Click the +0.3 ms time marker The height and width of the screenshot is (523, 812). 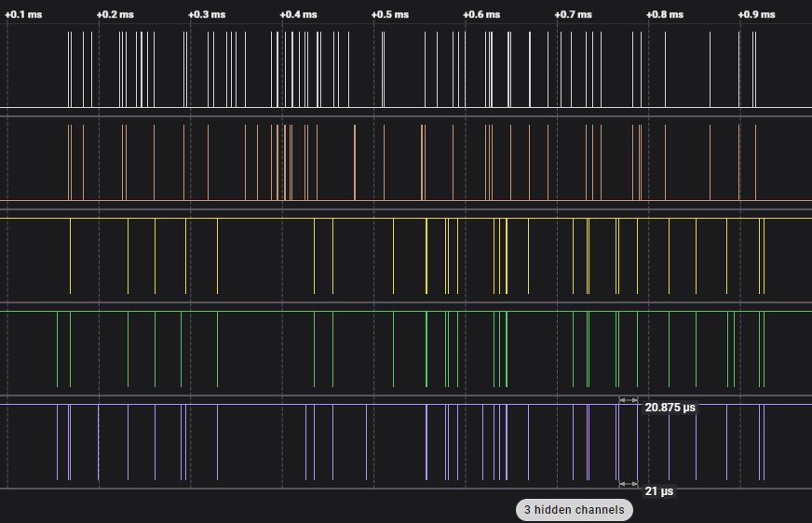coord(207,15)
